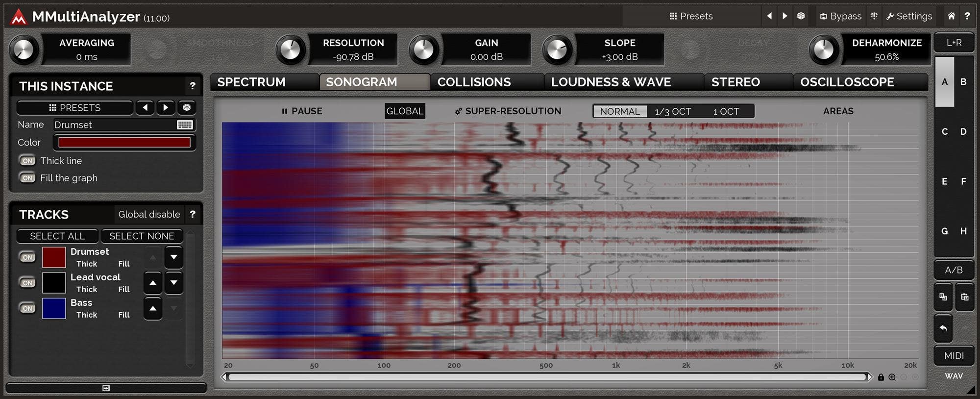The image size is (980, 399).
Task: Click the home icon in top bar
Action: click(x=951, y=16)
